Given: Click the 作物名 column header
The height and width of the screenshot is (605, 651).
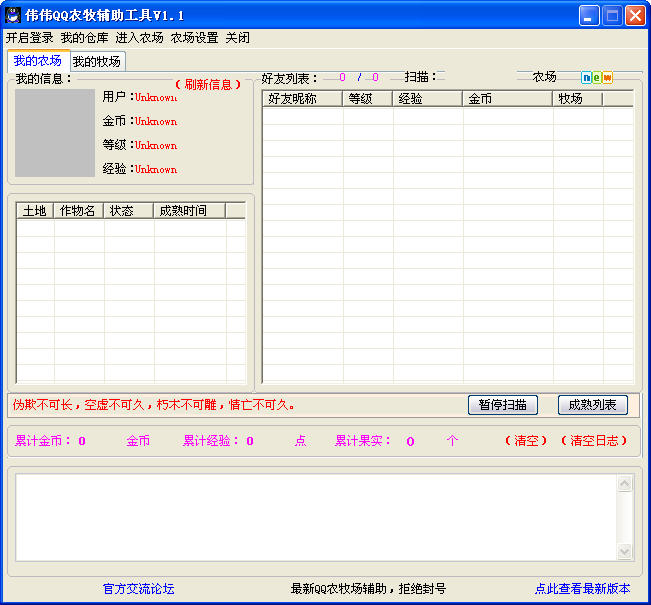Looking at the screenshot, I should [x=78, y=211].
